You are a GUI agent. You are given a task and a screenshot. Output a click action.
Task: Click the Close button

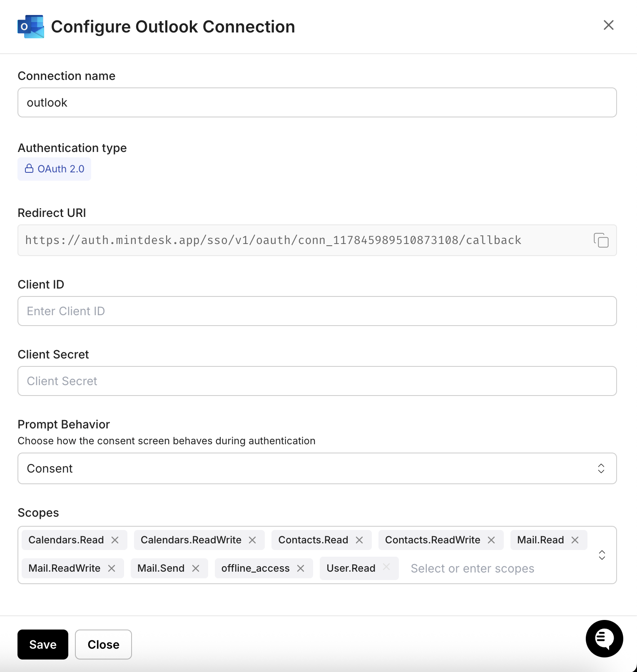point(103,644)
